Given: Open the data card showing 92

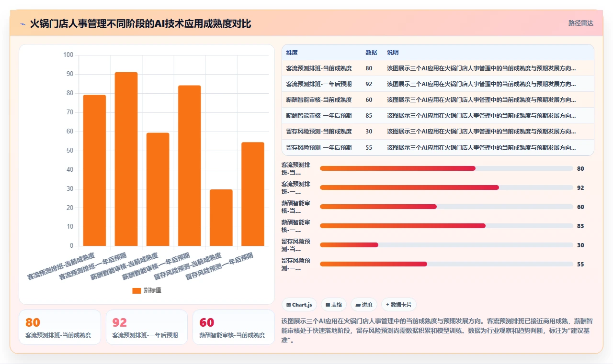Looking at the screenshot, I should point(147,327).
